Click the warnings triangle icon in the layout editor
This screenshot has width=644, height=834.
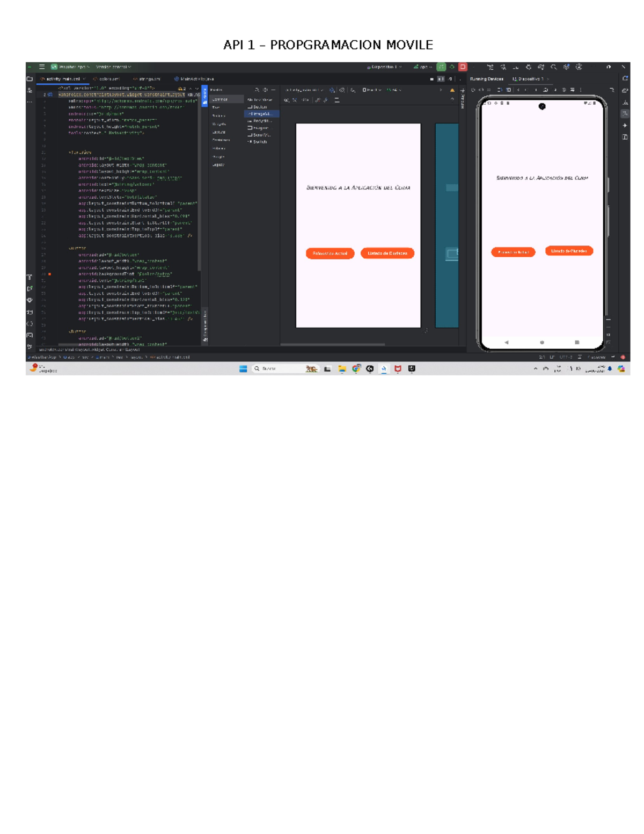click(x=452, y=90)
